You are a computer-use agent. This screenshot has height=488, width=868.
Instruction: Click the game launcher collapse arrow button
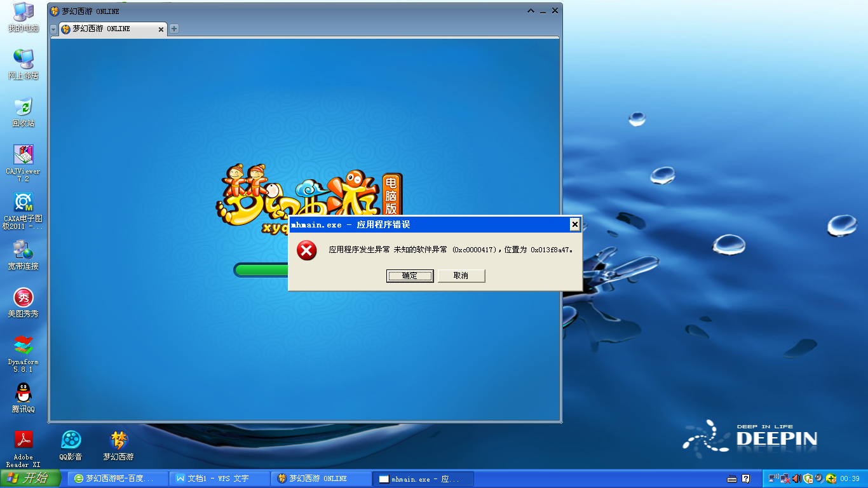[x=531, y=11]
